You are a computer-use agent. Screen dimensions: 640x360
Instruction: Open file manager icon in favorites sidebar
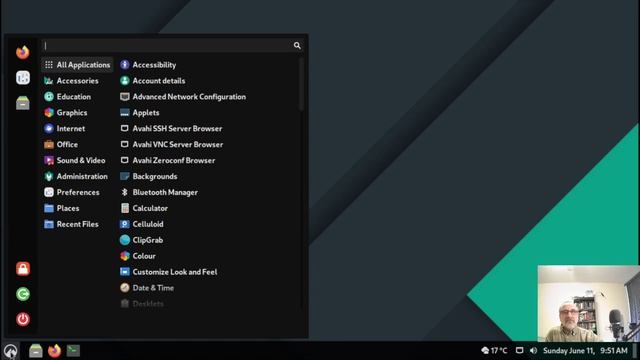[23, 103]
